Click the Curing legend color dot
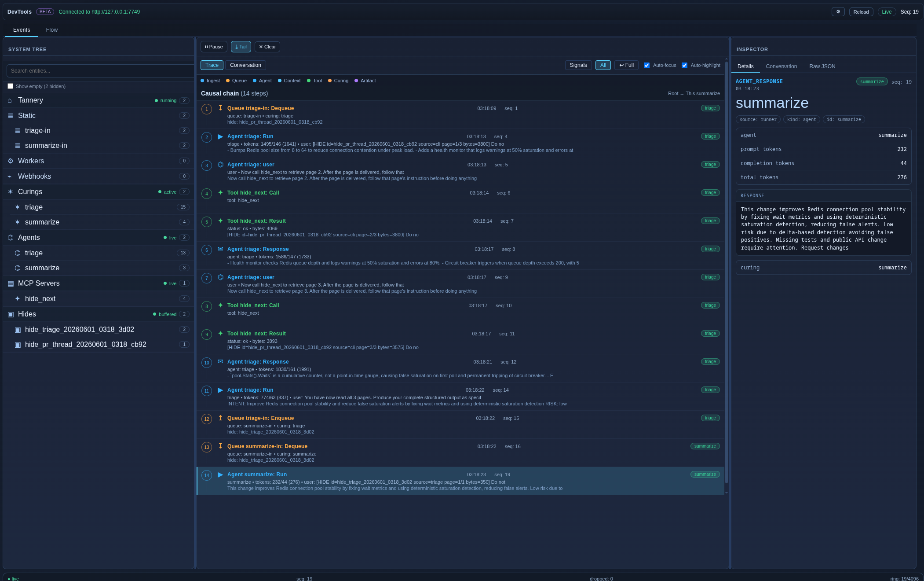This screenshot has width=924, height=581. coord(330,81)
